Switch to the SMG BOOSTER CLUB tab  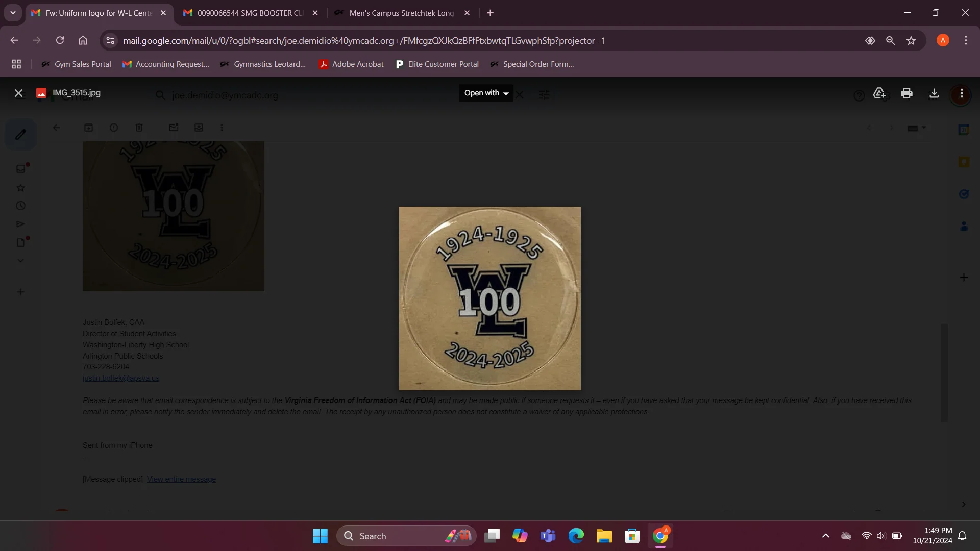[250, 13]
